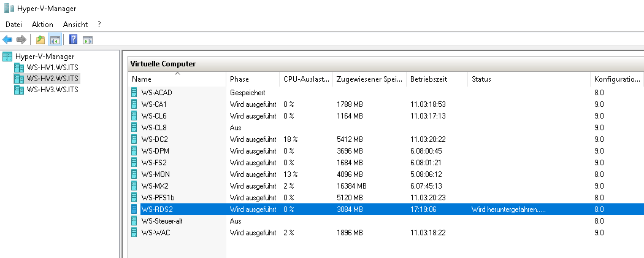
Task: Sort by the CPU-Auslastung column header
Action: [x=307, y=79]
